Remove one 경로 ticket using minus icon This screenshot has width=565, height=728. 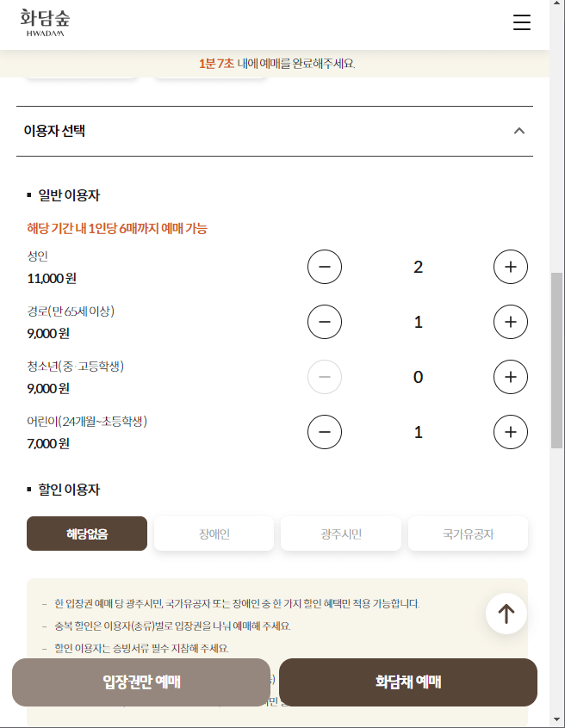325,322
